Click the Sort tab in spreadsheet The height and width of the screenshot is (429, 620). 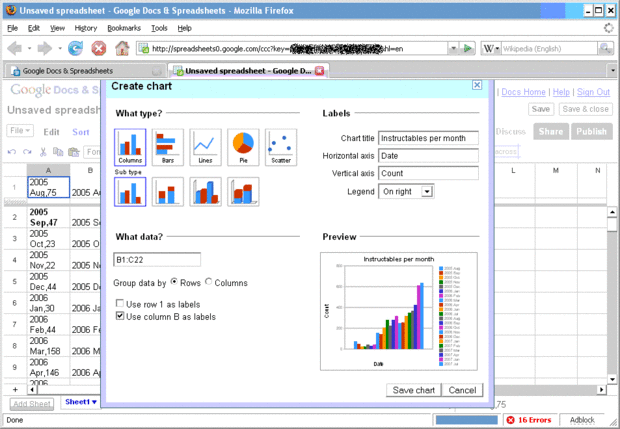(x=81, y=132)
